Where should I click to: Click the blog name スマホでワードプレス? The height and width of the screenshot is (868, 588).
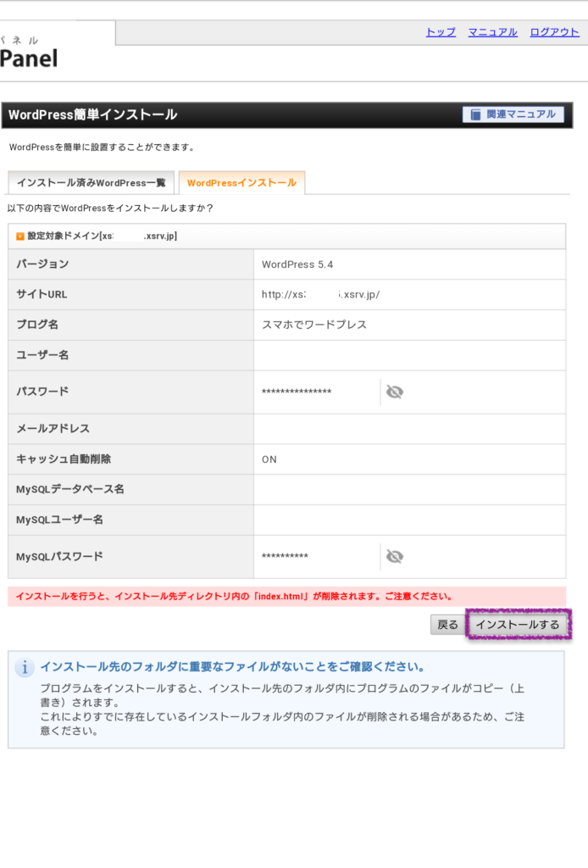(314, 325)
